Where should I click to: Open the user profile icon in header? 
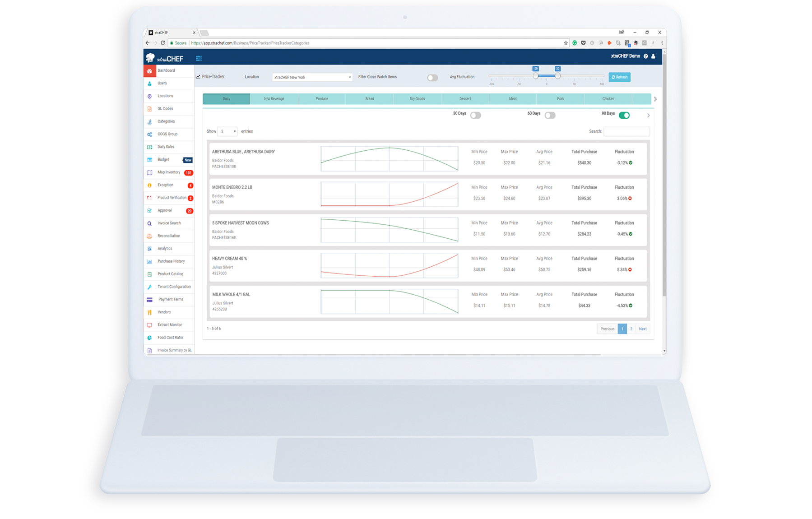(653, 56)
